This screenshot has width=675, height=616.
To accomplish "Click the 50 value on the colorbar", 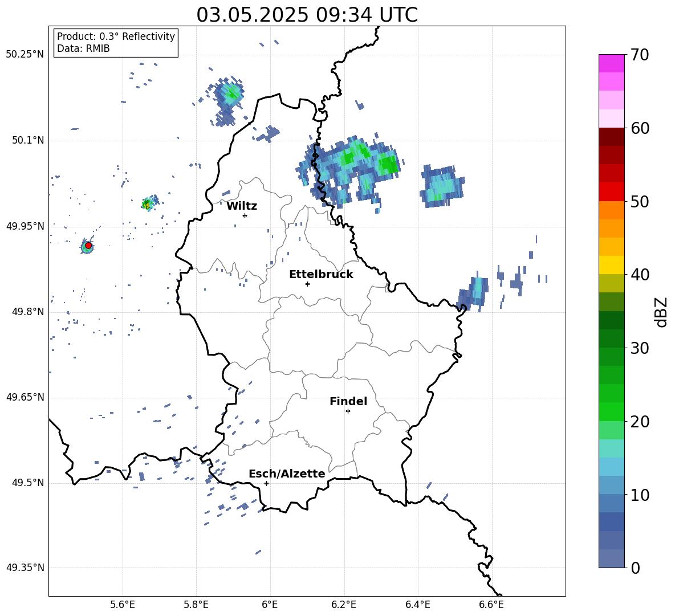I will coord(640,201).
